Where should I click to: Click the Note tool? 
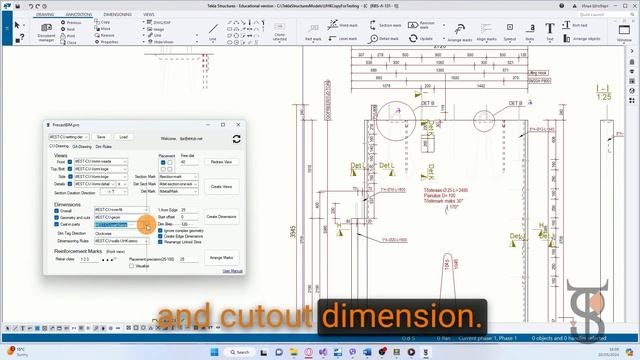point(530,32)
